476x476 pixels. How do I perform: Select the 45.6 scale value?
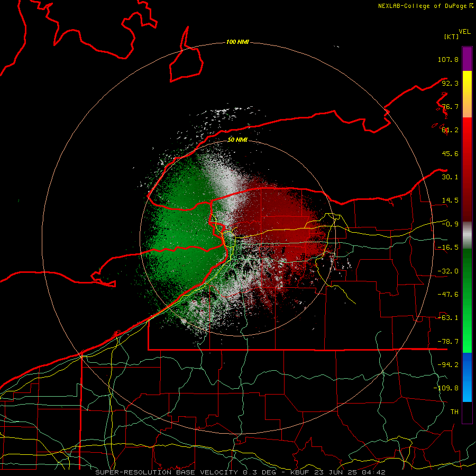pyautogui.click(x=450, y=153)
